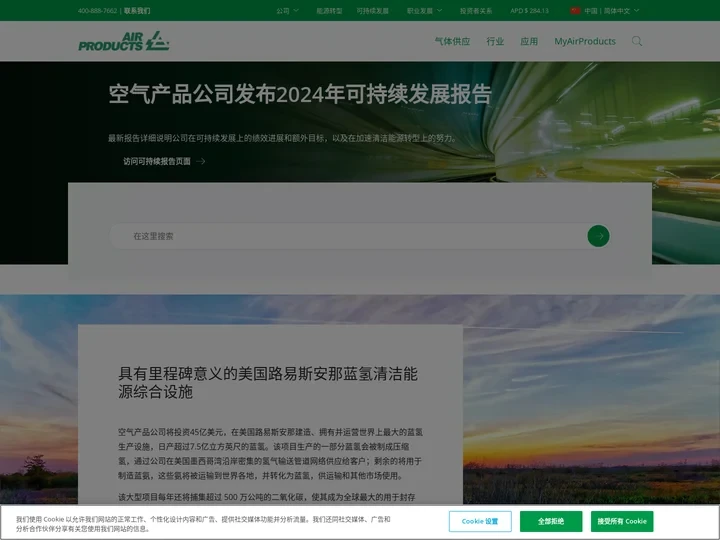Open the 行业 navigation menu
Screen dimensions: 720x540
[495, 41]
